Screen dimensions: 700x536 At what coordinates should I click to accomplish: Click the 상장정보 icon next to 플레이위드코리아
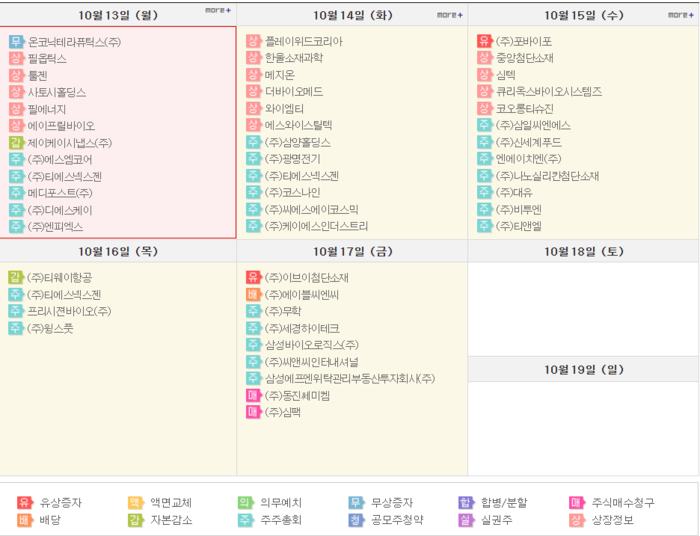(x=253, y=41)
